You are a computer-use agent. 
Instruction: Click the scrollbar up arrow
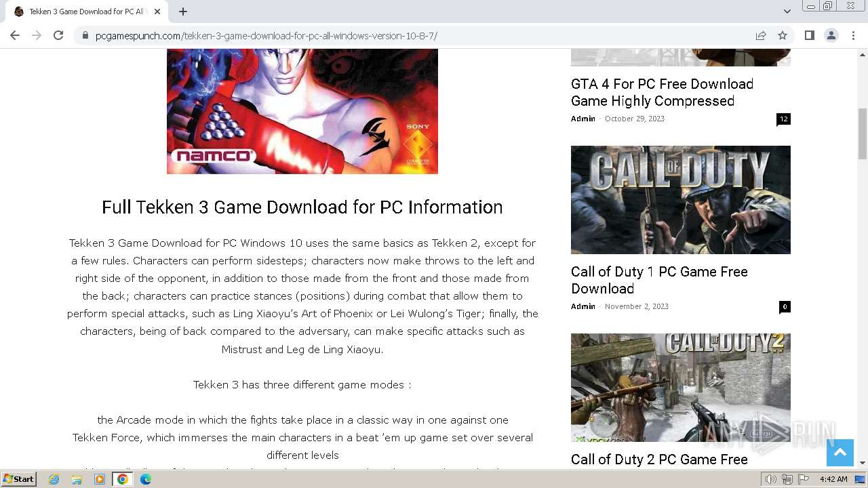[x=863, y=54]
